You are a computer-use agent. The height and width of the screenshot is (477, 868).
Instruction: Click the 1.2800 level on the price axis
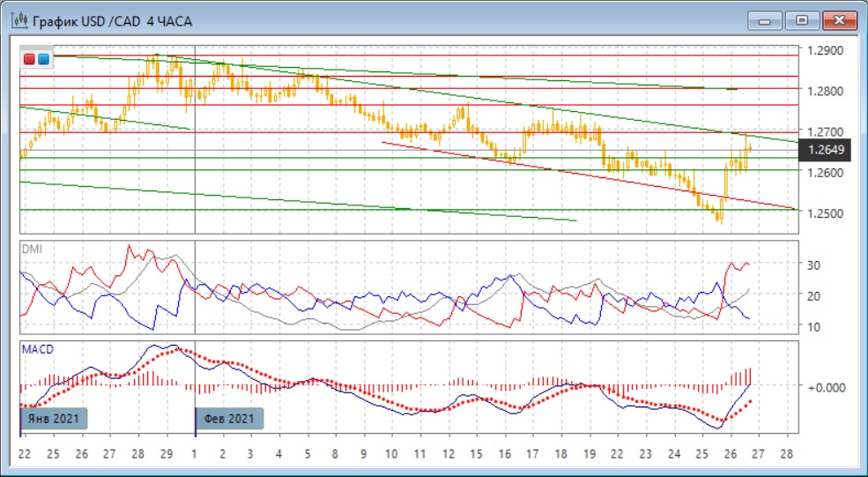pyautogui.click(x=826, y=91)
